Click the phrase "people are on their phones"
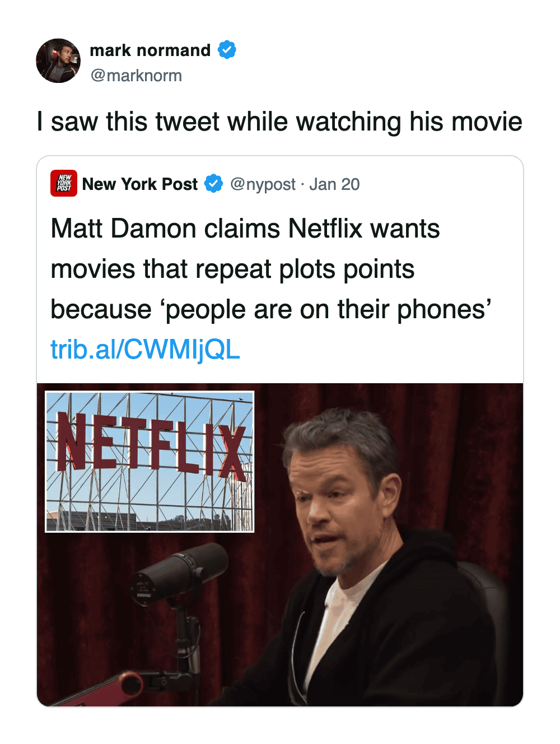This screenshot has height=744, width=560. coord(325,309)
